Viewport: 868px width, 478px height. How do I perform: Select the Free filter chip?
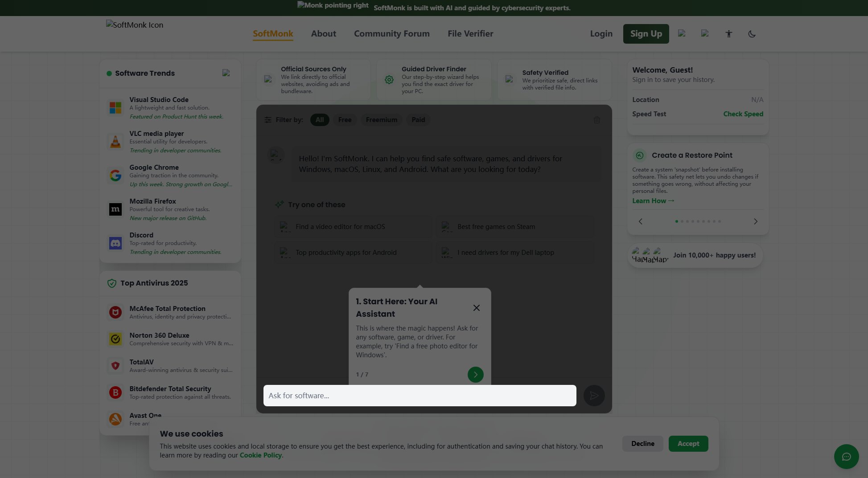345,120
